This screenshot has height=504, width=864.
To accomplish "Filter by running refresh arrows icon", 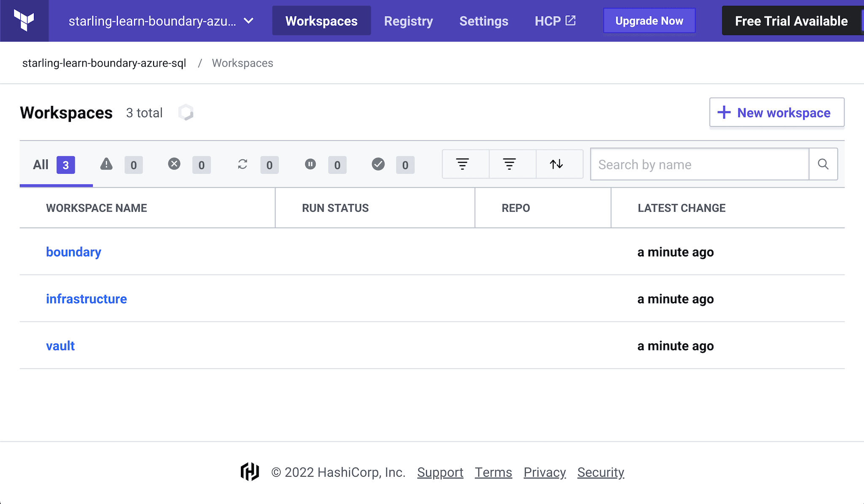I will coord(243,164).
